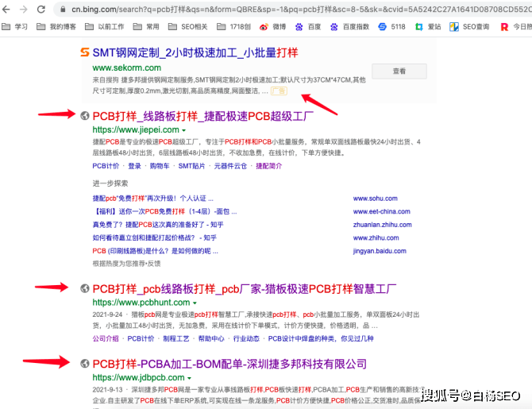Screen dimensions: 532x409
Task: Open the 微博 bookmark
Action: click(x=273, y=26)
